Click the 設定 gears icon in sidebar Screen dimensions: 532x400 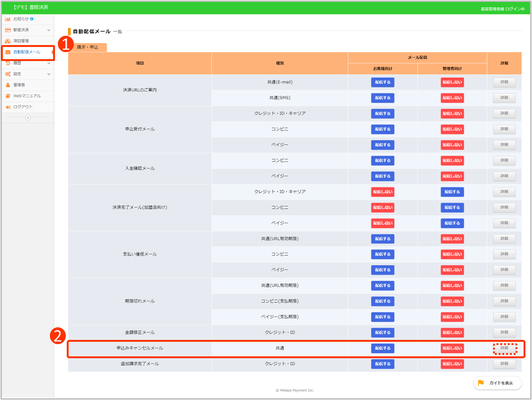[x=8, y=74]
